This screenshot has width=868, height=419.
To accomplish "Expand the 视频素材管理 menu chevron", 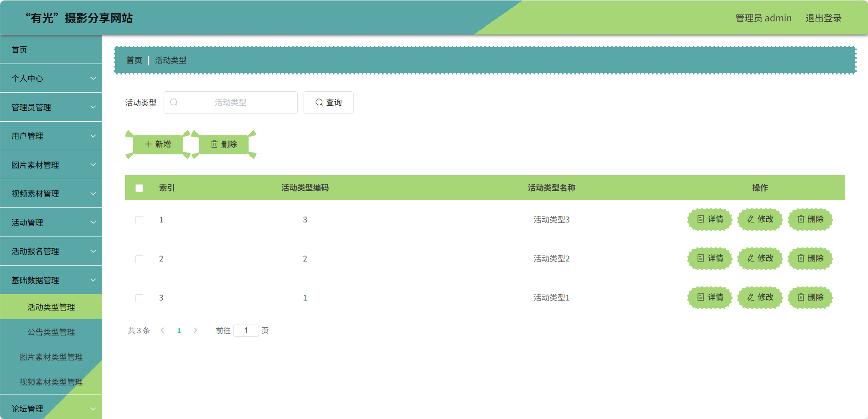I will pyautogui.click(x=93, y=194).
